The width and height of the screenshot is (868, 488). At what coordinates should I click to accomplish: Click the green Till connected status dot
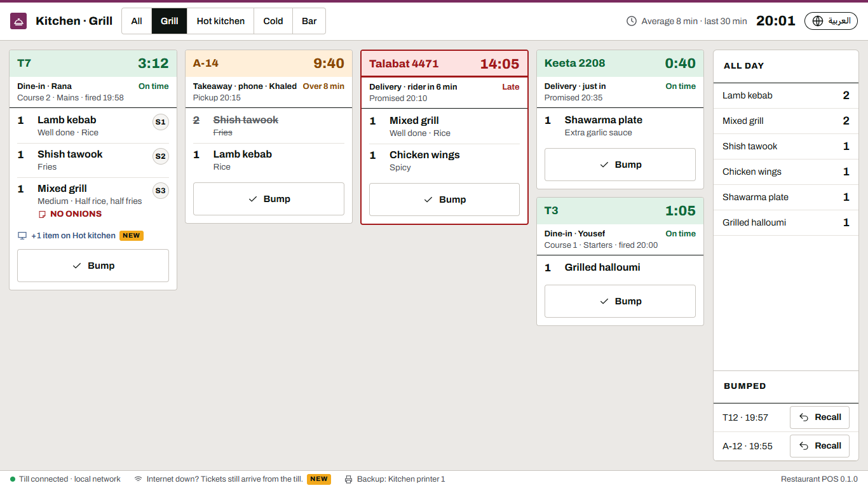click(x=13, y=479)
